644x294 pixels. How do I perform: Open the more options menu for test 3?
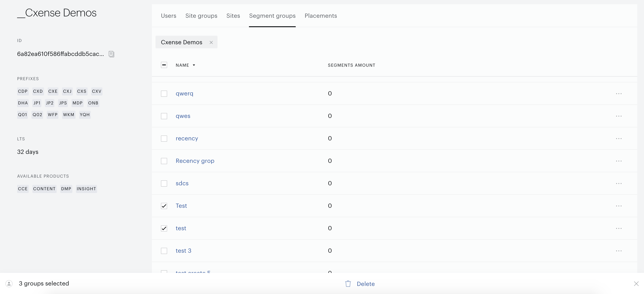click(619, 251)
